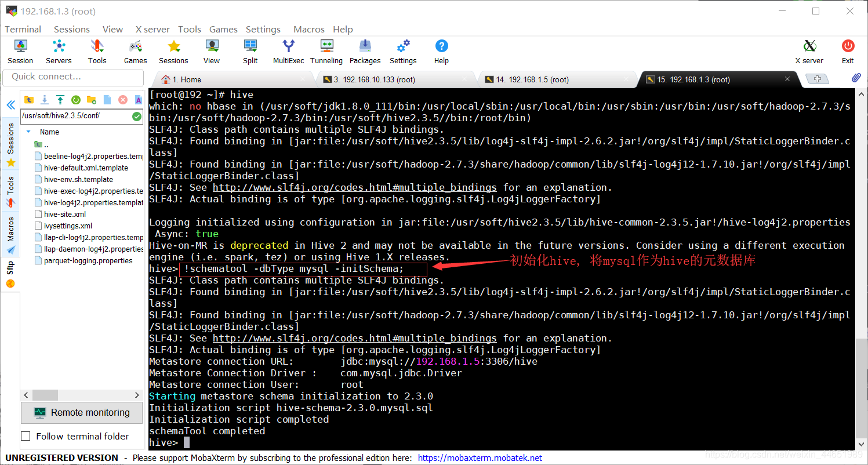
Task: Upload files via SFTP toolbar
Action: [60, 100]
